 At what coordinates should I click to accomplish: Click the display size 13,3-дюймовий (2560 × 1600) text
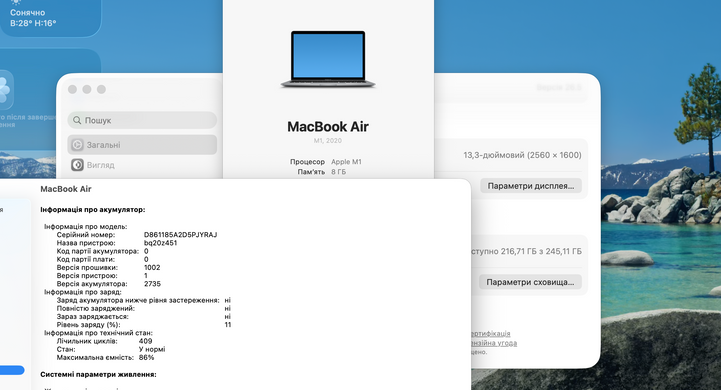pos(522,155)
